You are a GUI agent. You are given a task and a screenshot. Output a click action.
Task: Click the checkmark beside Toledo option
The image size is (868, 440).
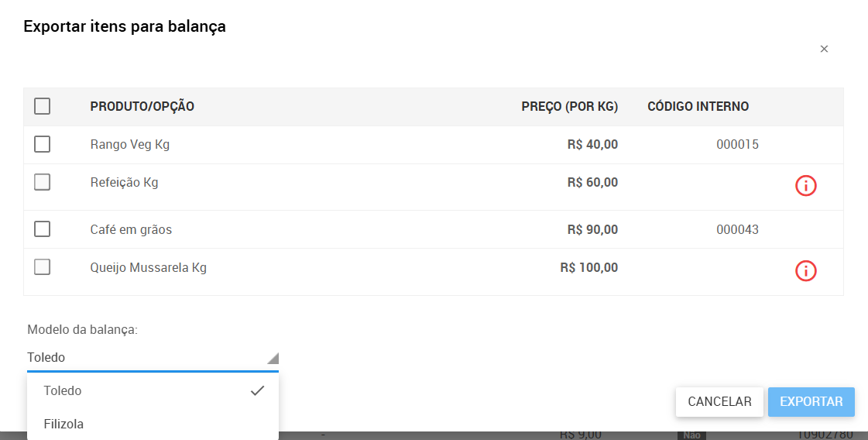258,390
